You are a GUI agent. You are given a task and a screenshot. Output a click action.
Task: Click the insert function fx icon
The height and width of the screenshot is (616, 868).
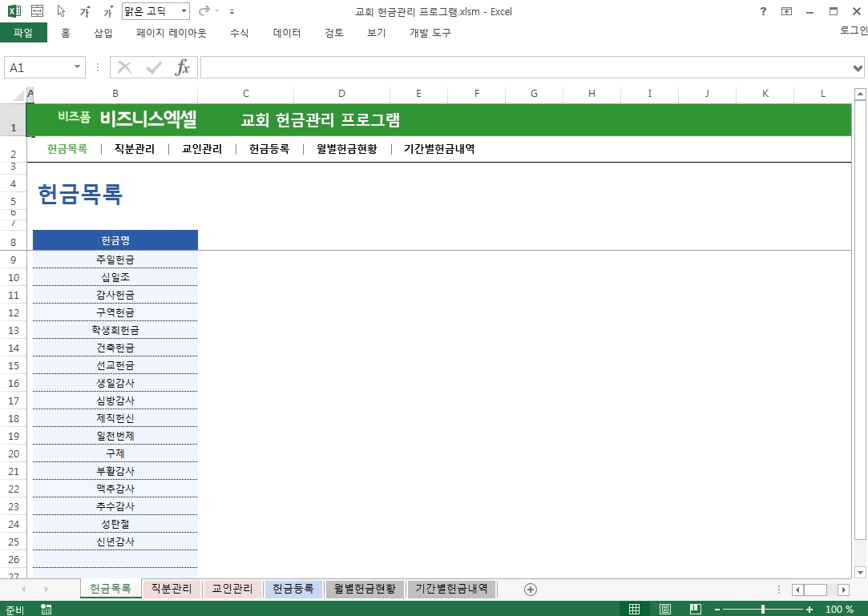click(182, 67)
